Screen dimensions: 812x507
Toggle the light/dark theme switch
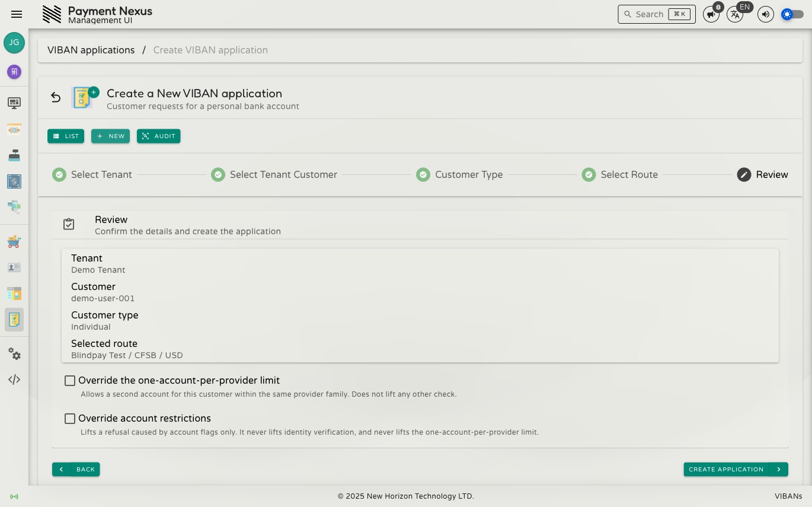coord(792,14)
